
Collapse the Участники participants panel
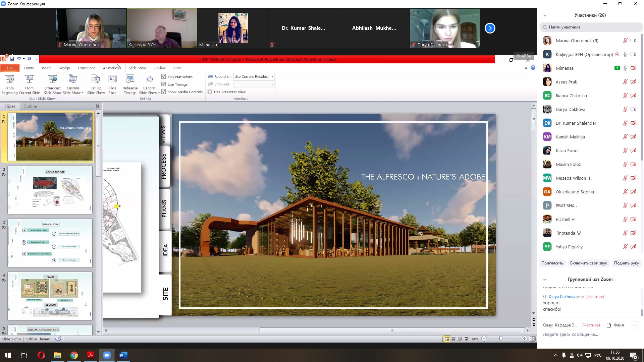[x=545, y=15]
